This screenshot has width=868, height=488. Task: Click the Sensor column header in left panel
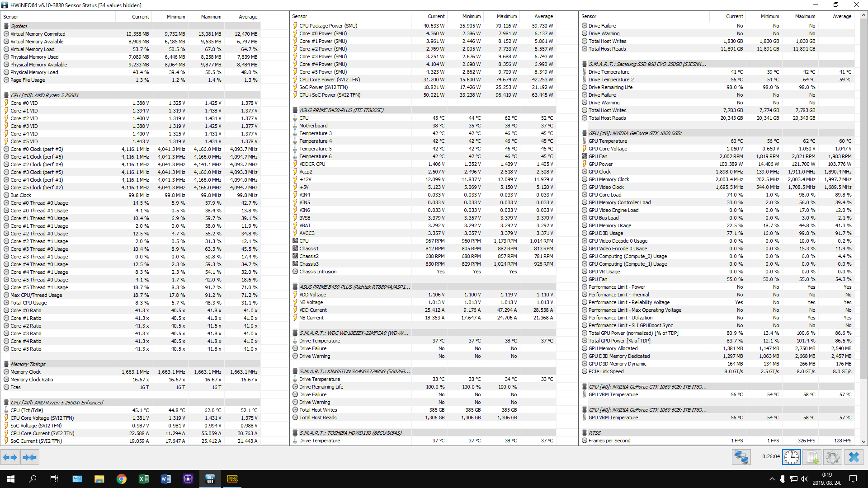pyautogui.click(x=58, y=17)
